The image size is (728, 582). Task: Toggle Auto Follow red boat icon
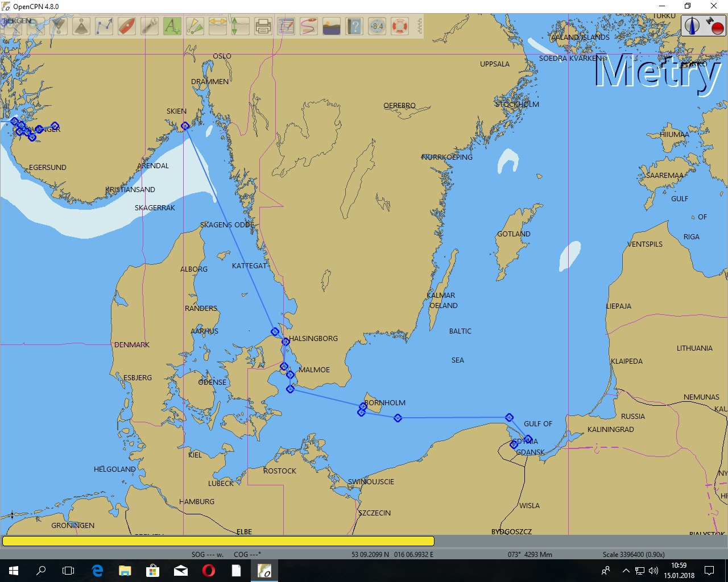(x=127, y=26)
